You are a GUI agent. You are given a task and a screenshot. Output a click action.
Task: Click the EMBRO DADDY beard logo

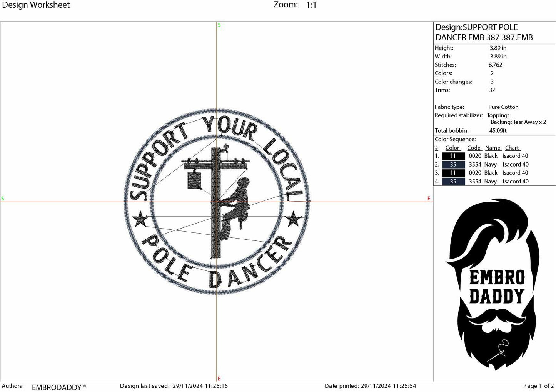click(x=496, y=283)
